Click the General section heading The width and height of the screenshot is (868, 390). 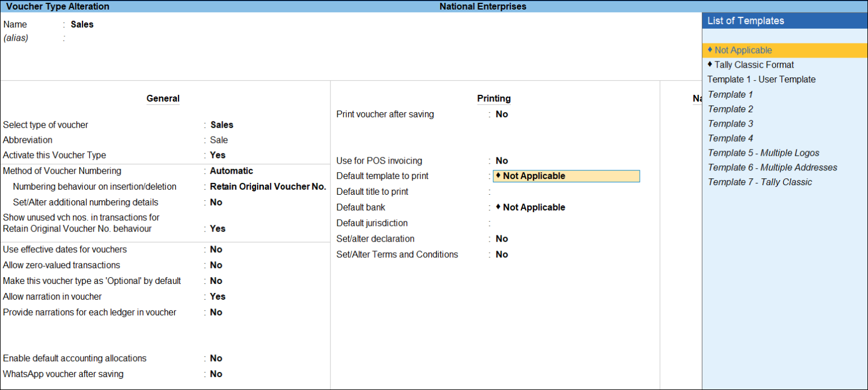pyautogui.click(x=163, y=99)
